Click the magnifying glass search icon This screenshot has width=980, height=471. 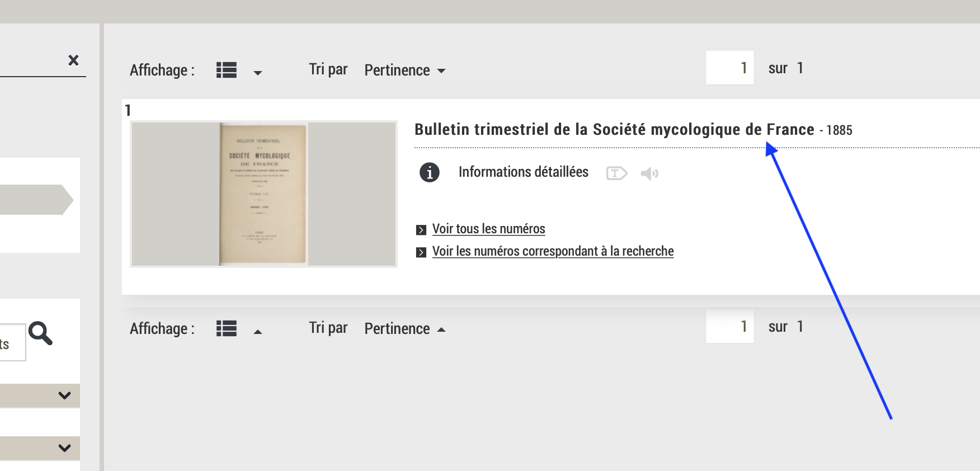[41, 333]
